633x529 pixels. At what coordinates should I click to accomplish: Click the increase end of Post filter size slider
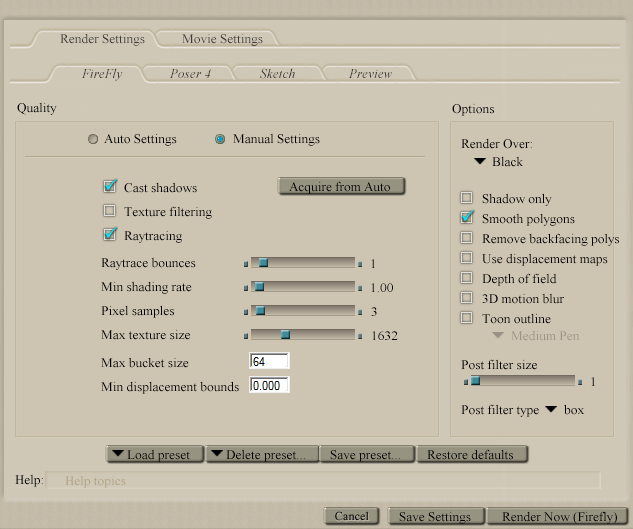pos(580,382)
